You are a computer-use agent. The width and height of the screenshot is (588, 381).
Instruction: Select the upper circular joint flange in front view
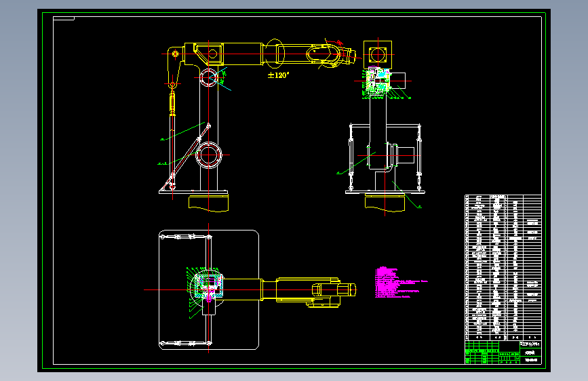pyautogui.click(x=208, y=78)
